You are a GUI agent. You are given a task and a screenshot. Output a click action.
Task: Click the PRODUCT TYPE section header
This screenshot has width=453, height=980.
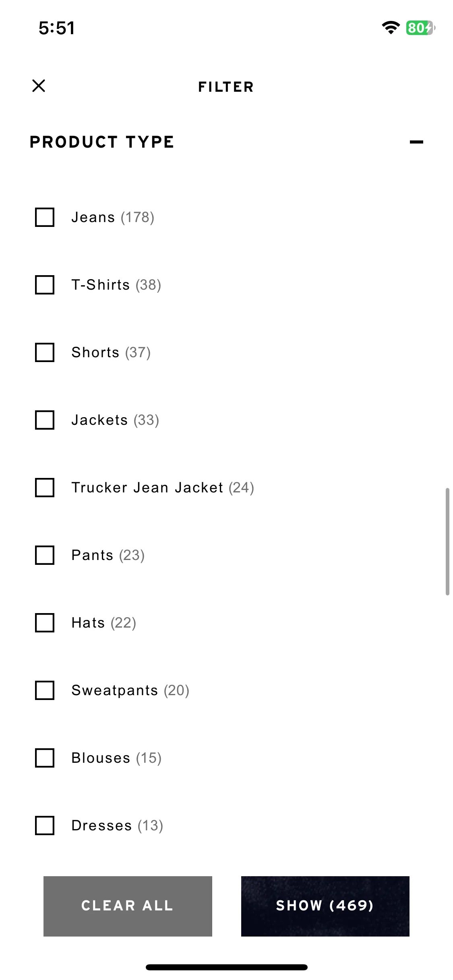pos(102,142)
